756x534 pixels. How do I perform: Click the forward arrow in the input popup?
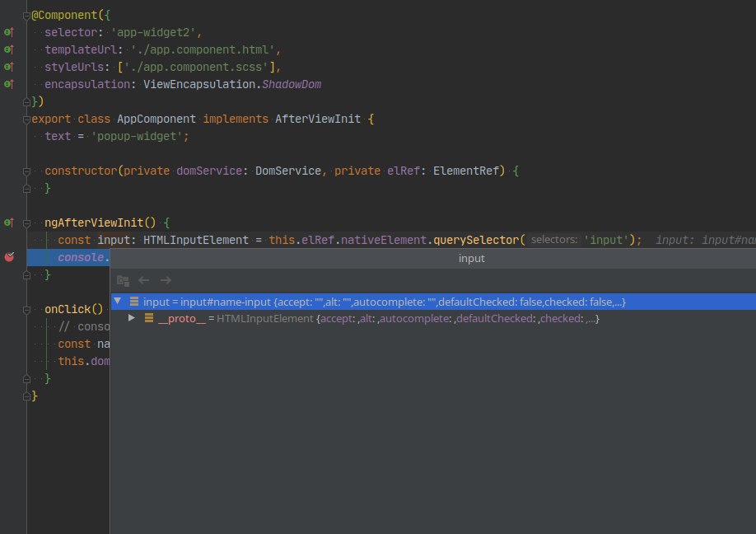pos(166,280)
